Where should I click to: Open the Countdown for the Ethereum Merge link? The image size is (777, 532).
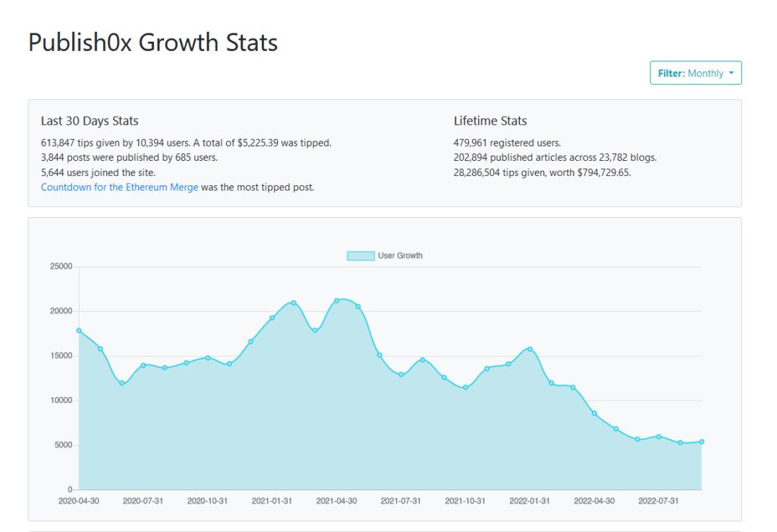tap(119, 187)
